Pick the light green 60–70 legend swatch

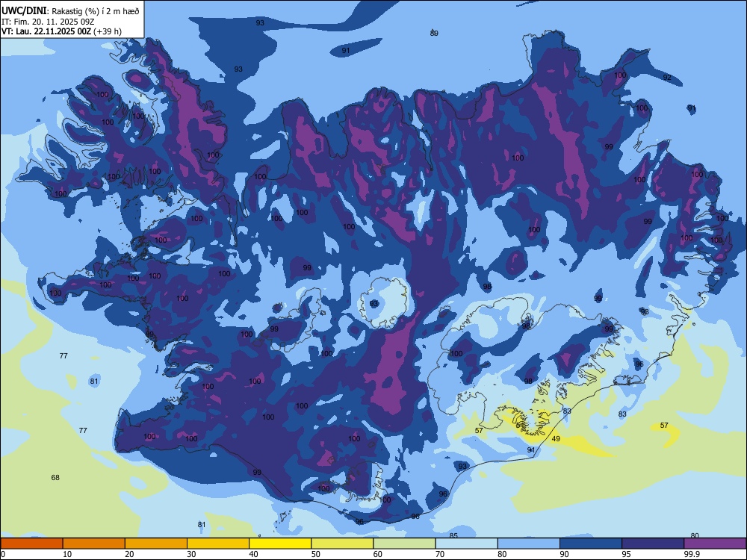404,544
